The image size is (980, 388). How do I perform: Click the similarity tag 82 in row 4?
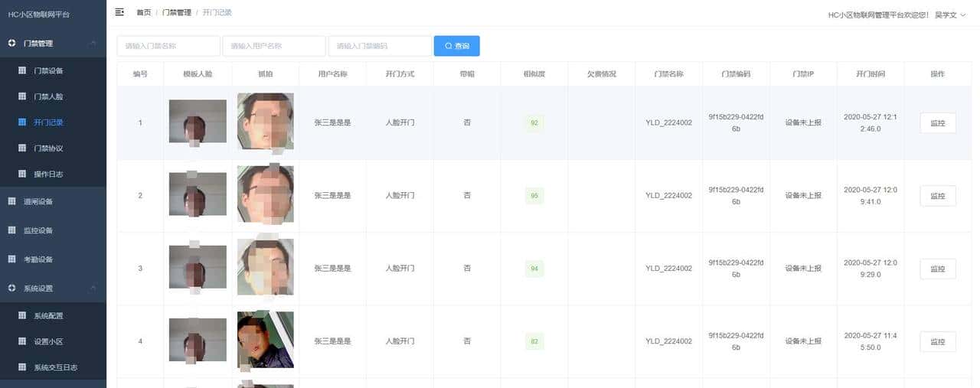[x=534, y=342]
